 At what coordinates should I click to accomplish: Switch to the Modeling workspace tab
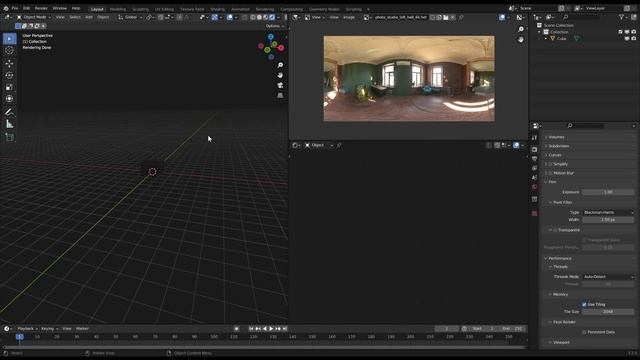(x=118, y=9)
